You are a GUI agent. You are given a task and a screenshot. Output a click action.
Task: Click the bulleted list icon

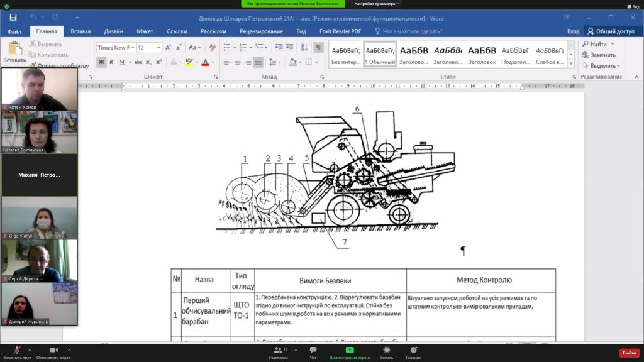pyautogui.click(x=226, y=48)
